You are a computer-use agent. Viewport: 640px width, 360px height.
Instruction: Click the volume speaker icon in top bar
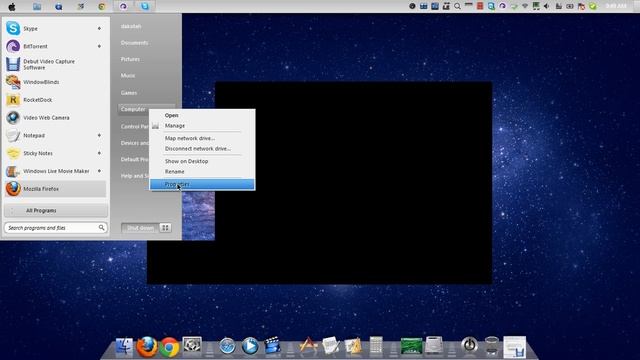pos(547,6)
